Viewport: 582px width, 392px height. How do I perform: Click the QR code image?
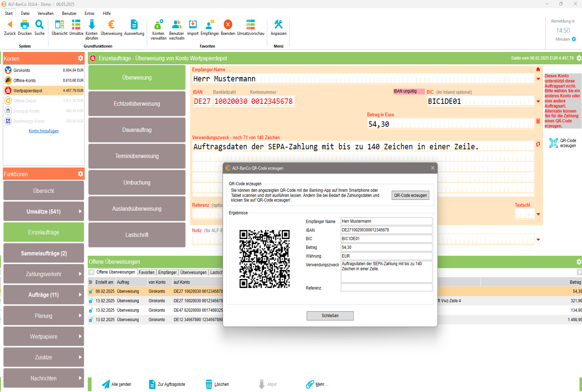pyautogui.click(x=264, y=259)
